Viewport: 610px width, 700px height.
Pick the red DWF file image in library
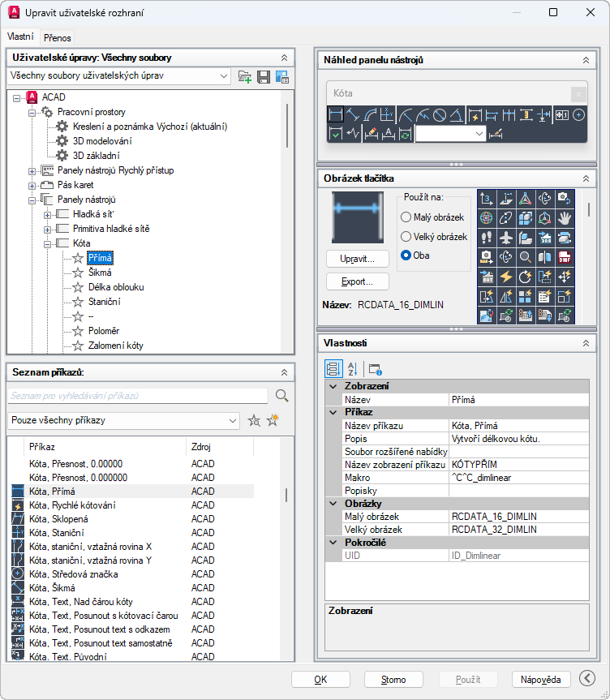coord(565,257)
